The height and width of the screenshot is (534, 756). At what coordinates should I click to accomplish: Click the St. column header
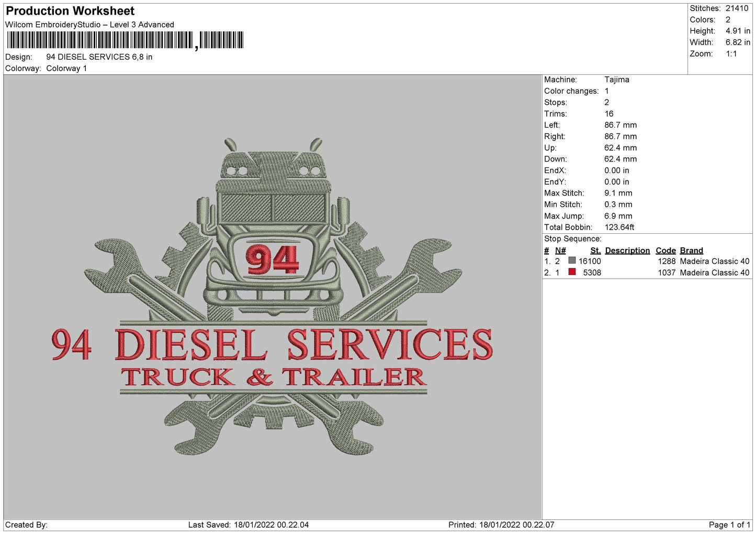tap(595, 251)
